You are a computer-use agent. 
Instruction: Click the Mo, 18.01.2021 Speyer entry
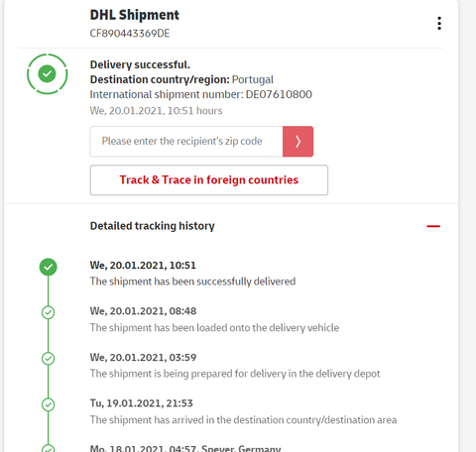tap(185, 448)
